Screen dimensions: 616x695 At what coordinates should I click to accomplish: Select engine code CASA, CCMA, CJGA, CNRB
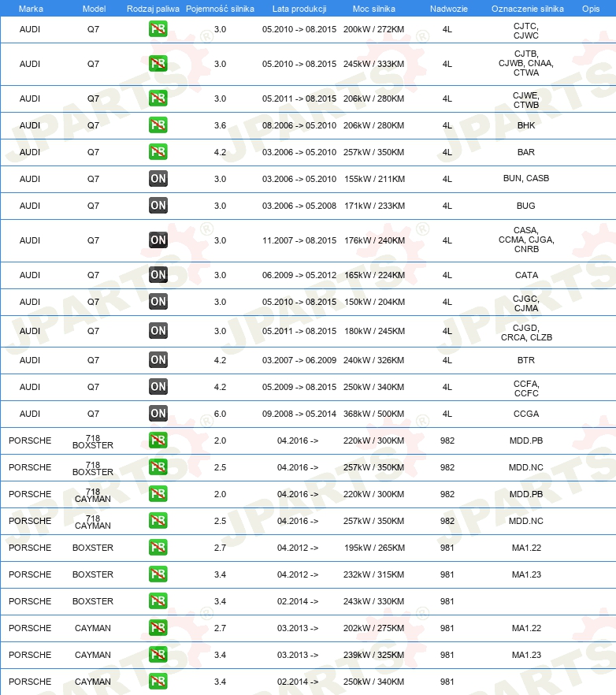(526, 240)
